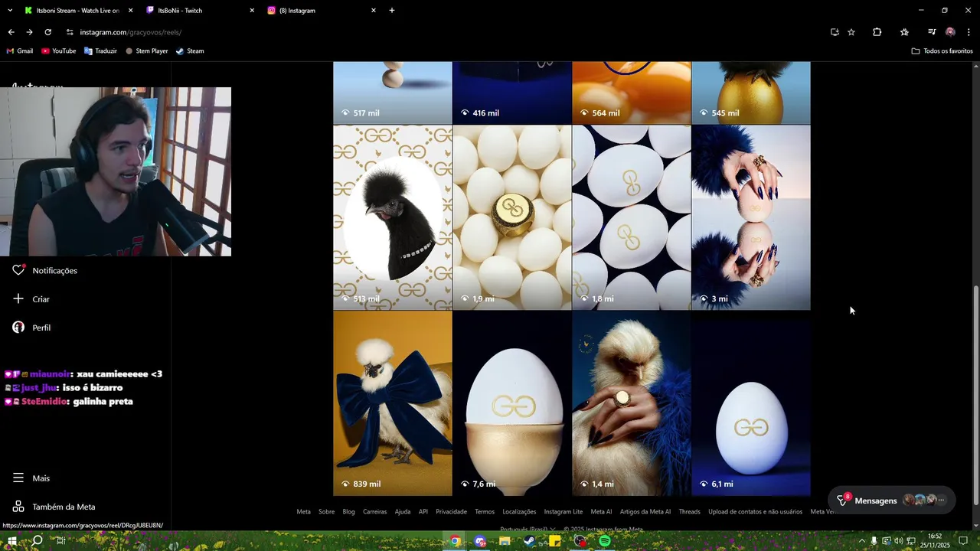Open File Explorer from the taskbar

coord(505,541)
